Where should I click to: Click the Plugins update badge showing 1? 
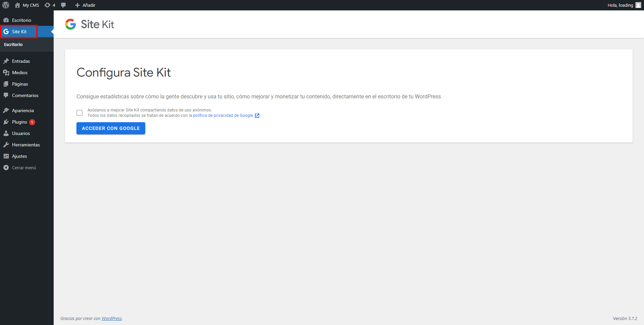click(32, 122)
